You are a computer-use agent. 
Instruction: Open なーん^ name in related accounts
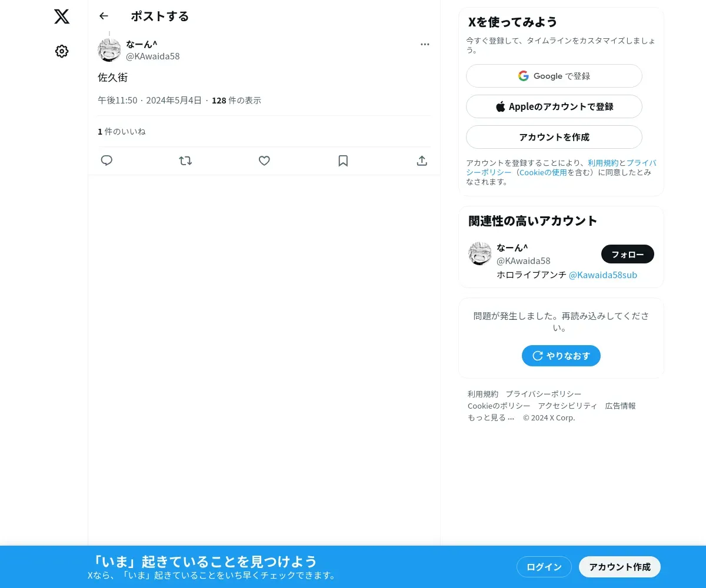(x=512, y=248)
